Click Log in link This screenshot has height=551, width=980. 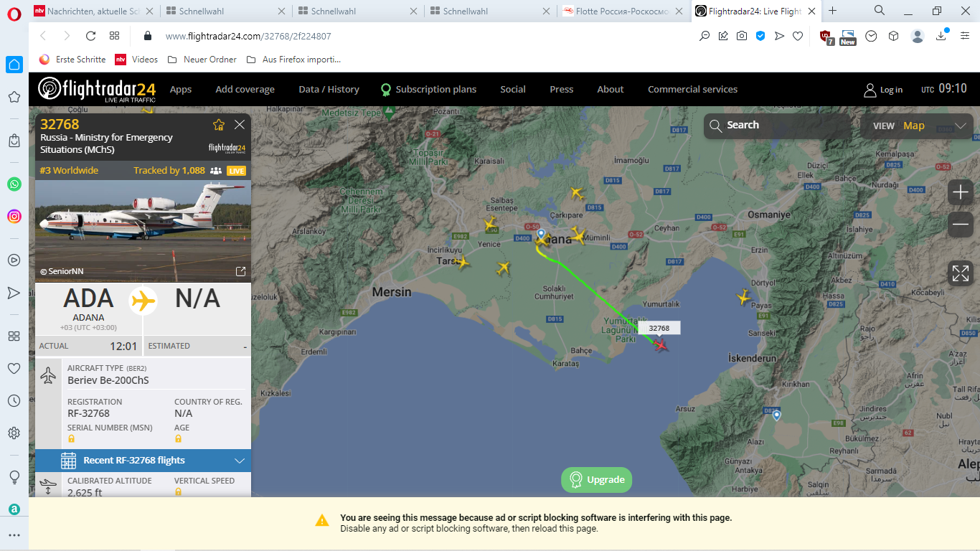click(883, 90)
